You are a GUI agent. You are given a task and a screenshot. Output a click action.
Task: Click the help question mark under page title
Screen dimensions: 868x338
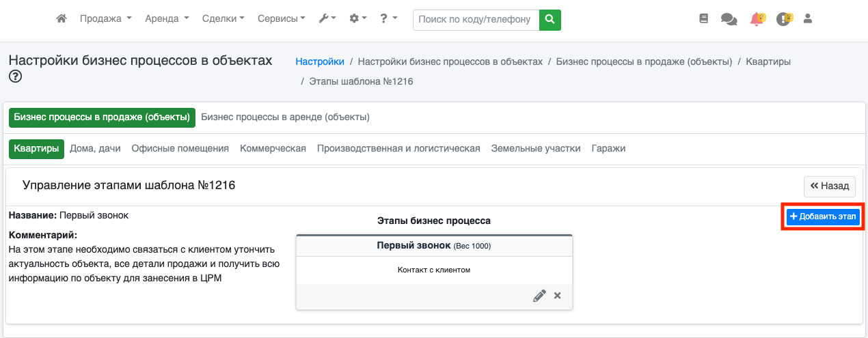[x=15, y=77]
